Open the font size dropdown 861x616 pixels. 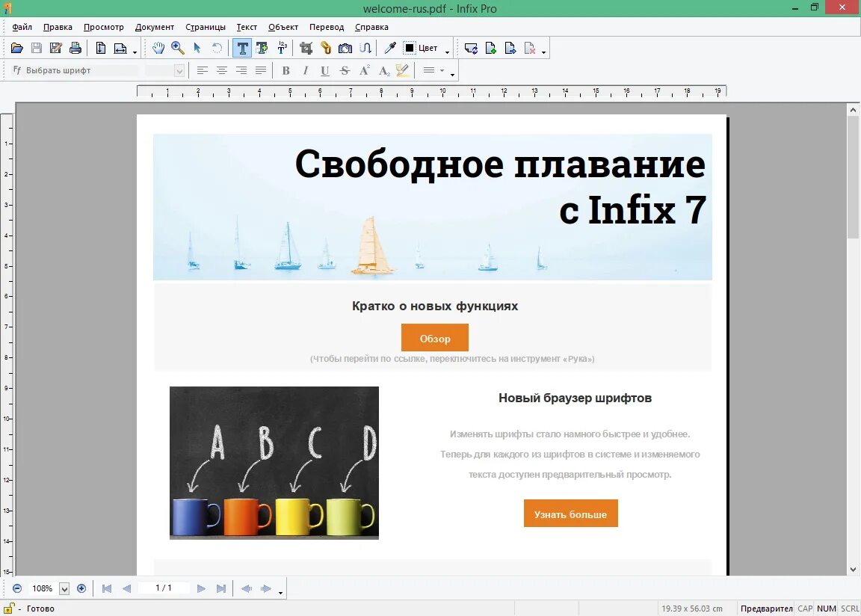[179, 70]
